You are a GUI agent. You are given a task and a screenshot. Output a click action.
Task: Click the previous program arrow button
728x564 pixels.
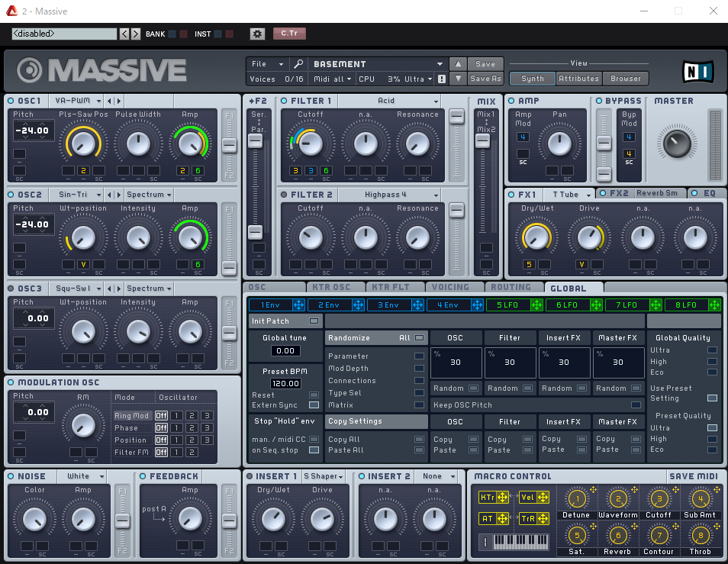tap(124, 34)
